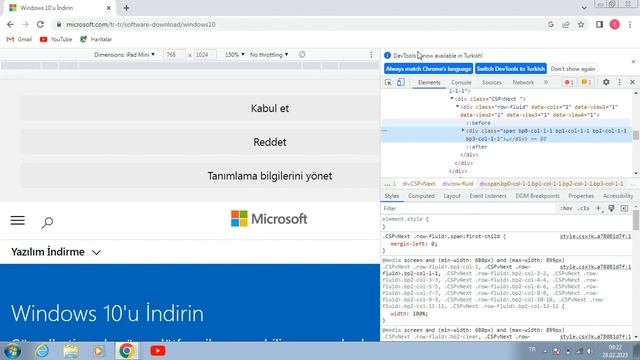Close the DevTools panel
640x360 pixels.
point(632,82)
